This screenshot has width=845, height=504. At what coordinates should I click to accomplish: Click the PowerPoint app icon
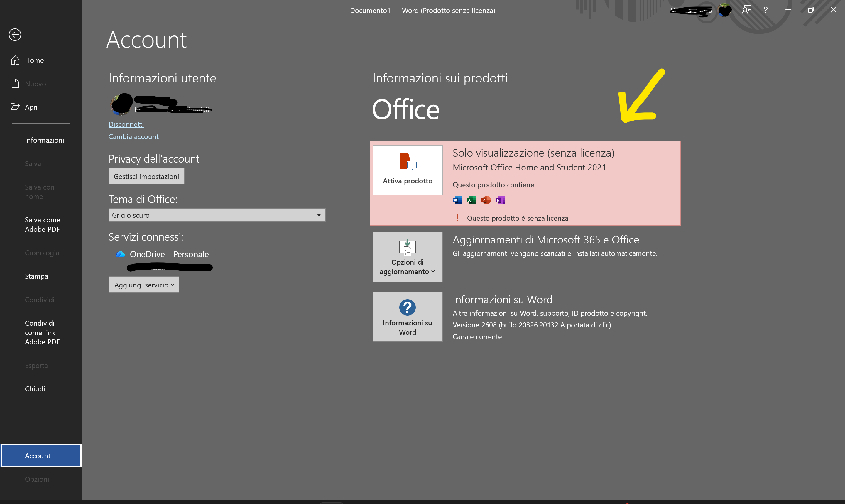[486, 200]
